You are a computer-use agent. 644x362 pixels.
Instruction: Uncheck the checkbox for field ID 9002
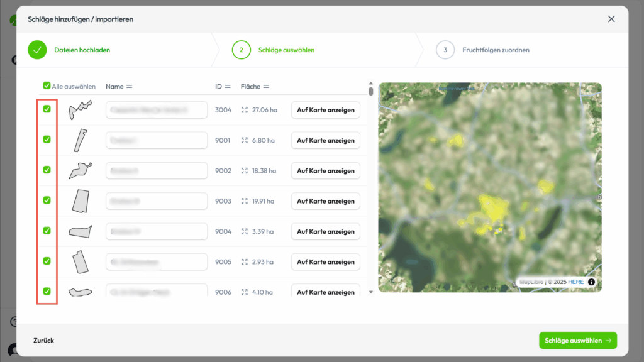(x=47, y=170)
